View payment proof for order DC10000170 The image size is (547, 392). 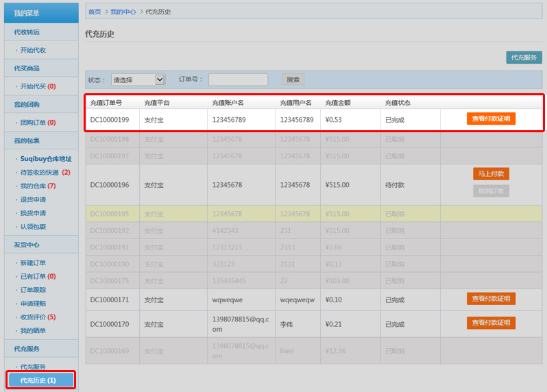pos(491,323)
